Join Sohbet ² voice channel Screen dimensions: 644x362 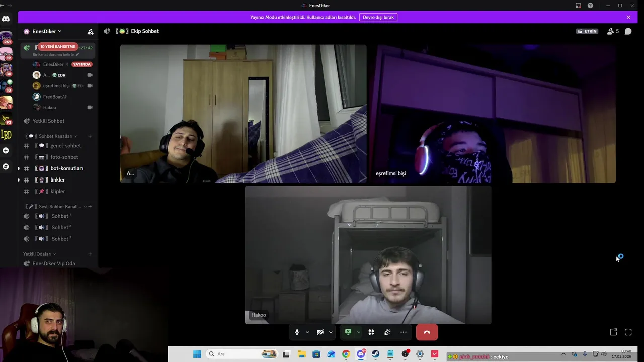coord(58,227)
